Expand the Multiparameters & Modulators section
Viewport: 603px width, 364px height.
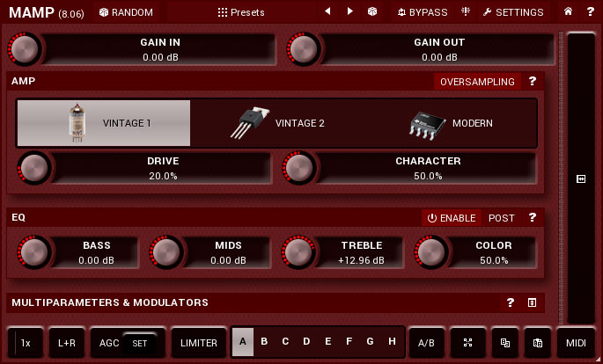(532, 302)
